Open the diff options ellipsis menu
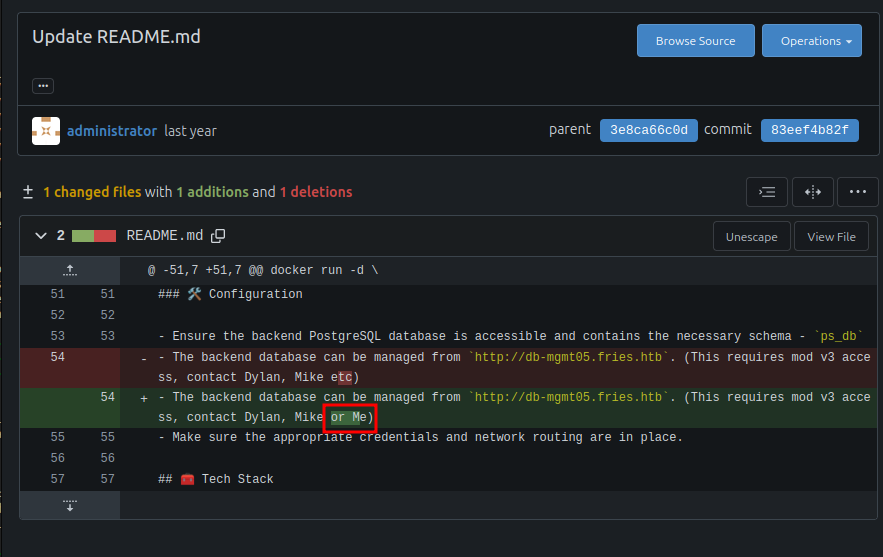This screenshot has width=883, height=557. coord(858,192)
